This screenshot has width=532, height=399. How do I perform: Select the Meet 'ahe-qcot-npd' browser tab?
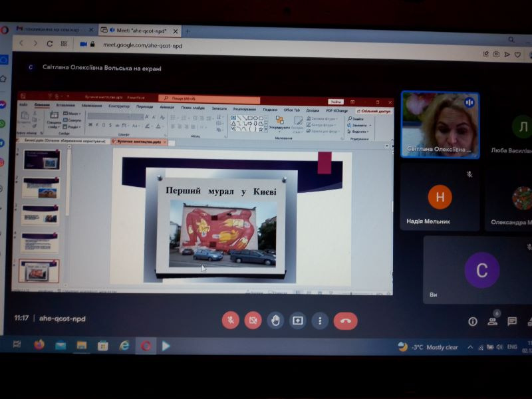tap(138, 31)
